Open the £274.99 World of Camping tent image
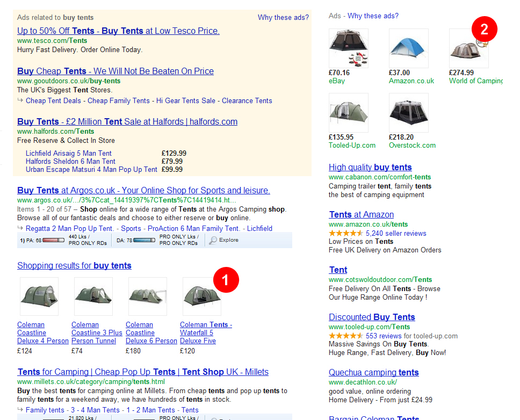Viewport: 520px width, 420px height. (468, 48)
